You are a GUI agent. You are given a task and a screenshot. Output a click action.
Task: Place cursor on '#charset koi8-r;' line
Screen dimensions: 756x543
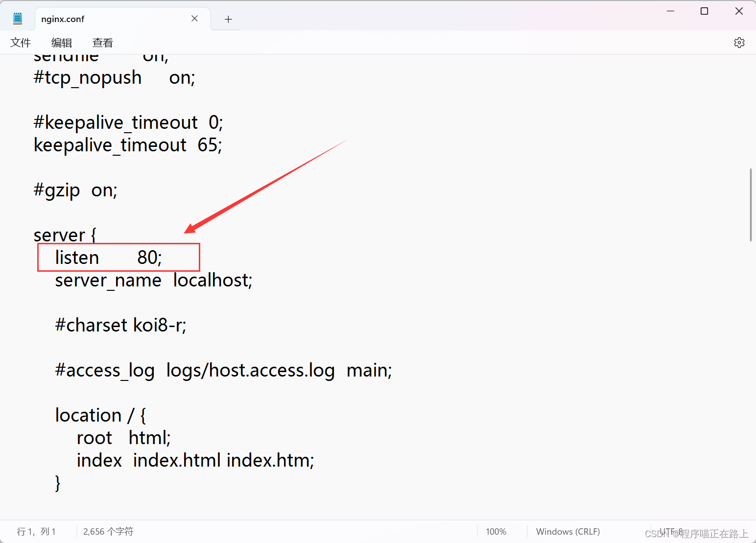(120, 325)
